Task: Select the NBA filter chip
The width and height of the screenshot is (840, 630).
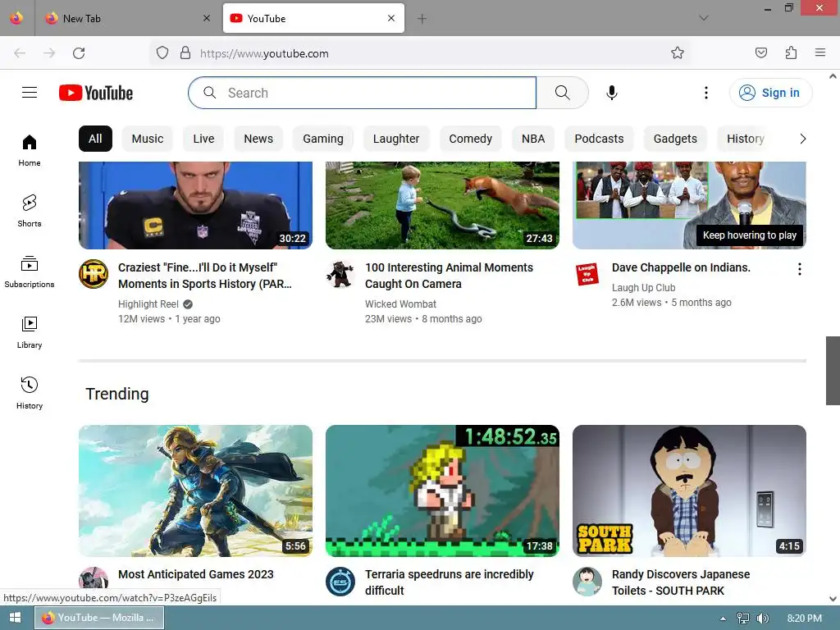Action: [533, 139]
